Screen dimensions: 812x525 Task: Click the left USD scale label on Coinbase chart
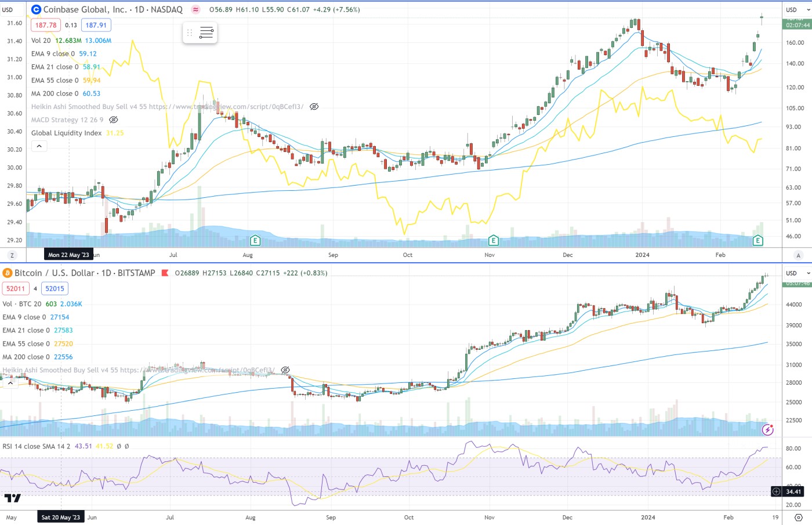[8, 10]
